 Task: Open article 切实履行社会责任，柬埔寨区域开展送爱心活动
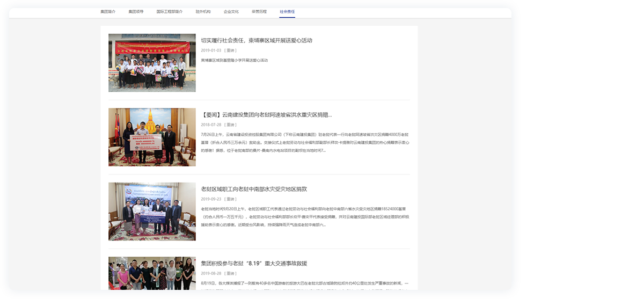[x=256, y=40]
